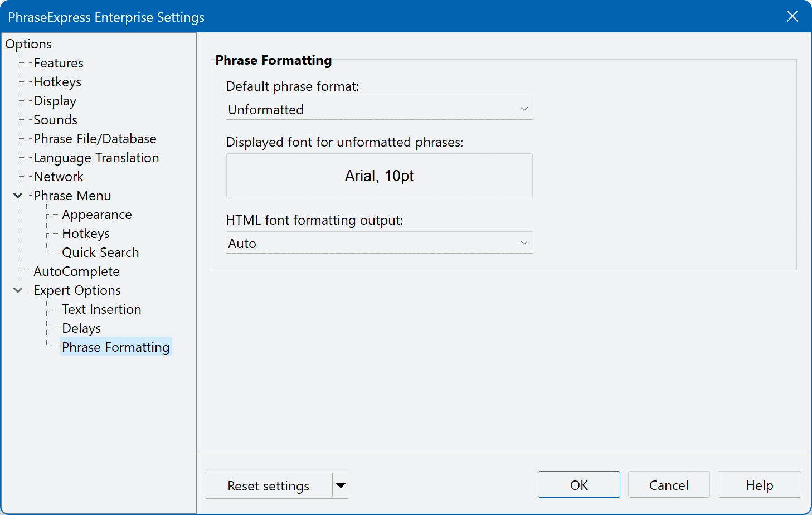Open the Language Translation settings
The image size is (812, 515).
[x=96, y=158]
